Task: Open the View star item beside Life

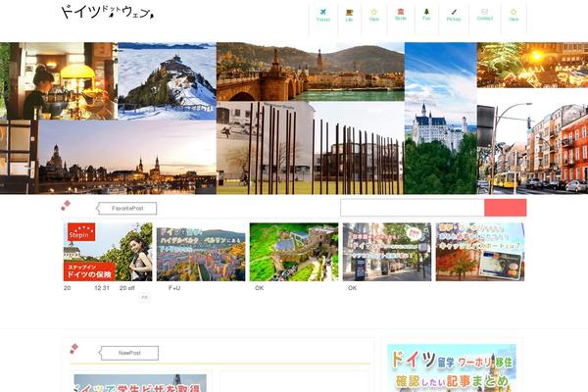Action: pyautogui.click(x=374, y=16)
